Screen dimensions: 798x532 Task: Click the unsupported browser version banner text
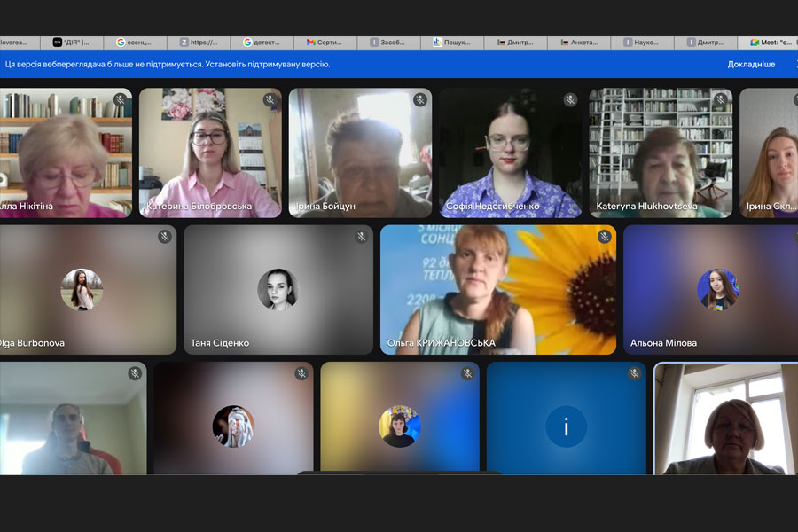click(x=168, y=64)
